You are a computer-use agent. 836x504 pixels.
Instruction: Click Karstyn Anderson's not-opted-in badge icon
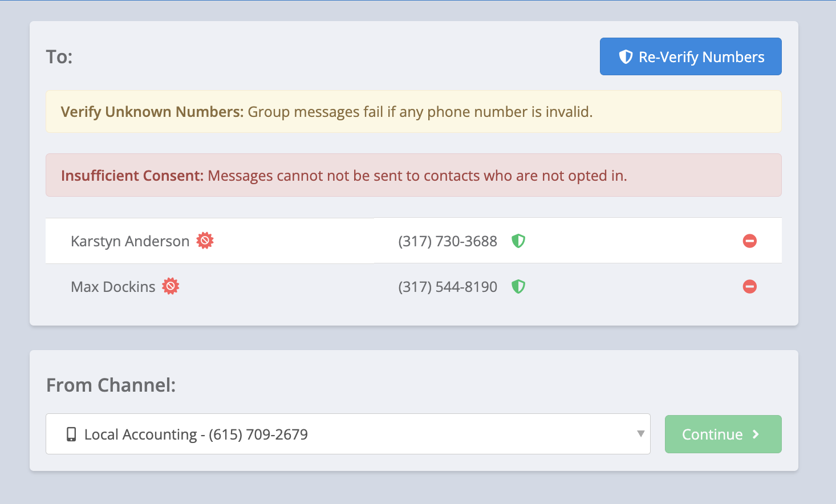(x=205, y=241)
